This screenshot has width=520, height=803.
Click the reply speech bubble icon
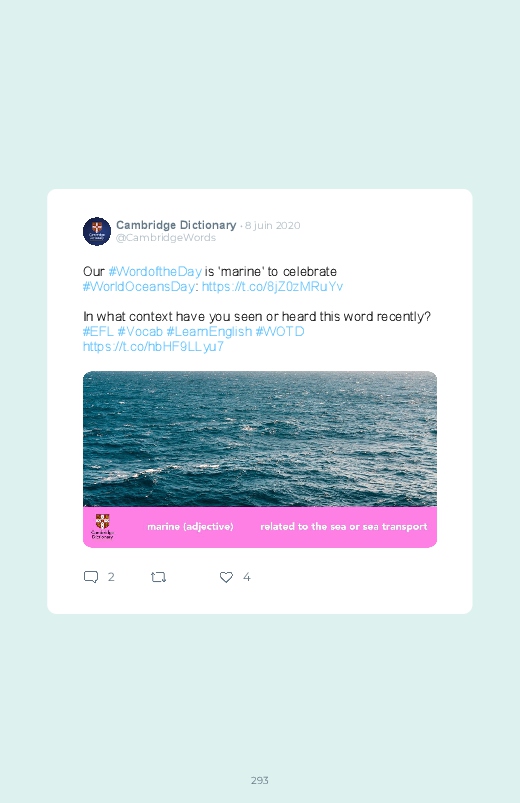tap(91, 577)
